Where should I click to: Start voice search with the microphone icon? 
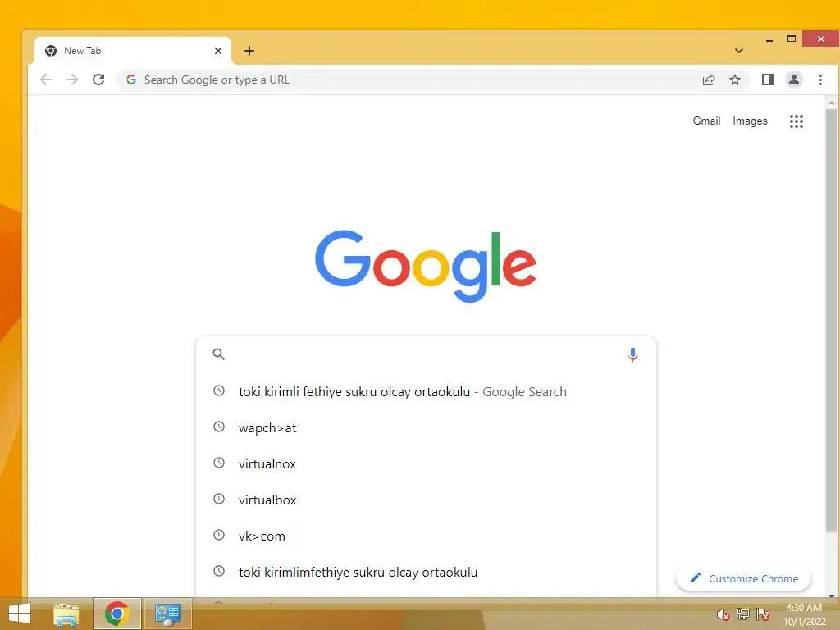tap(632, 354)
